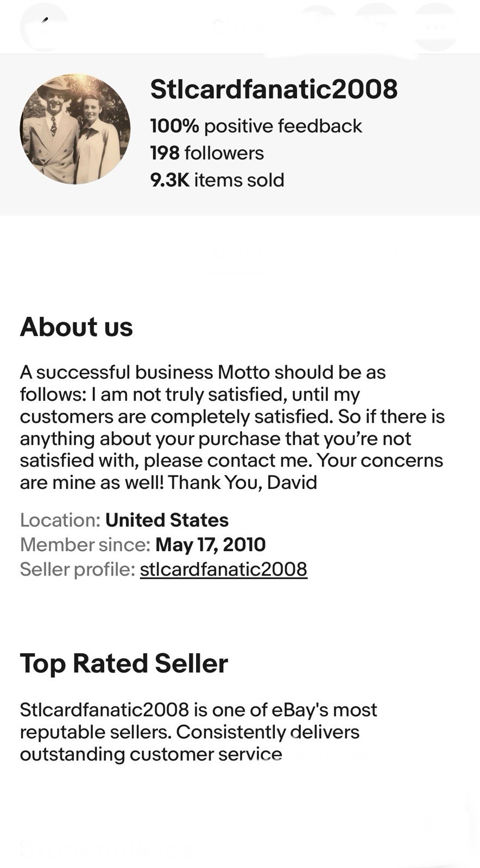View the 100% positive feedback rating
Screen dimensions: 480x868
point(256,126)
